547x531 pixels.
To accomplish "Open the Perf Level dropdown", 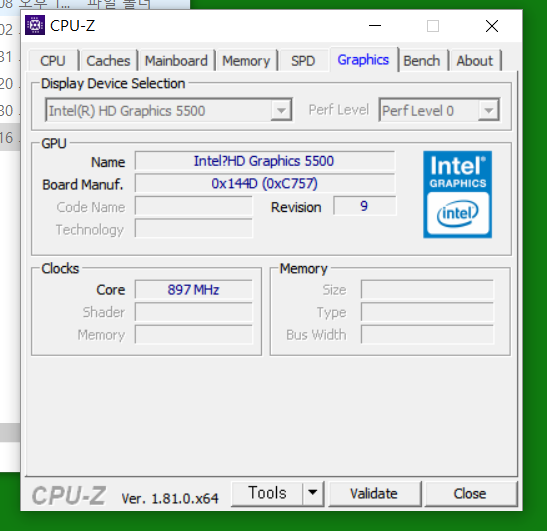I will [439, 110].
